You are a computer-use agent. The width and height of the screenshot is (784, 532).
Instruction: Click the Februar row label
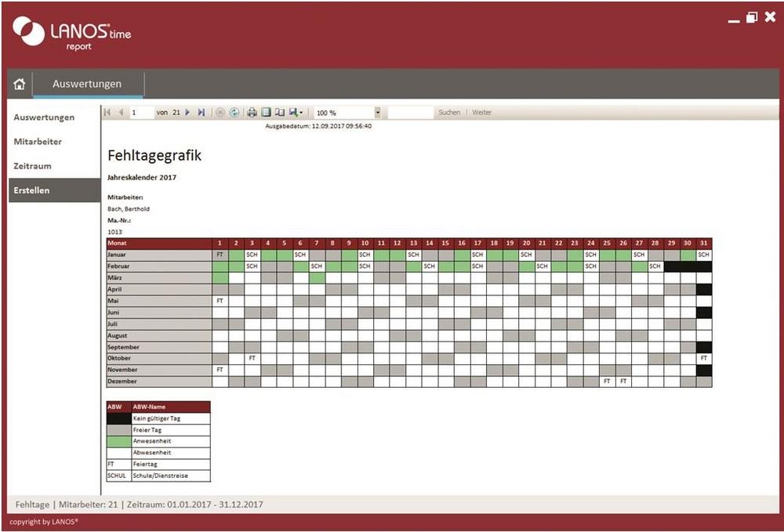[159, 266]
